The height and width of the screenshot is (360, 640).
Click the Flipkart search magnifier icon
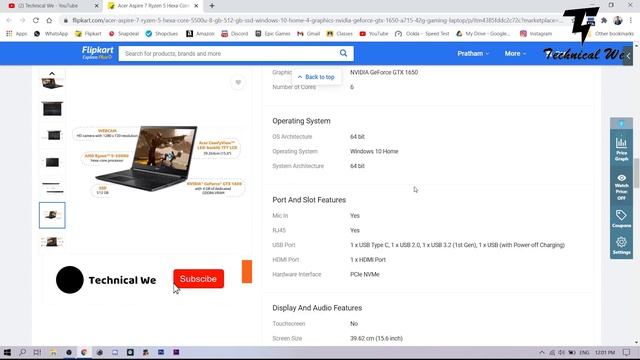(343, 53)
